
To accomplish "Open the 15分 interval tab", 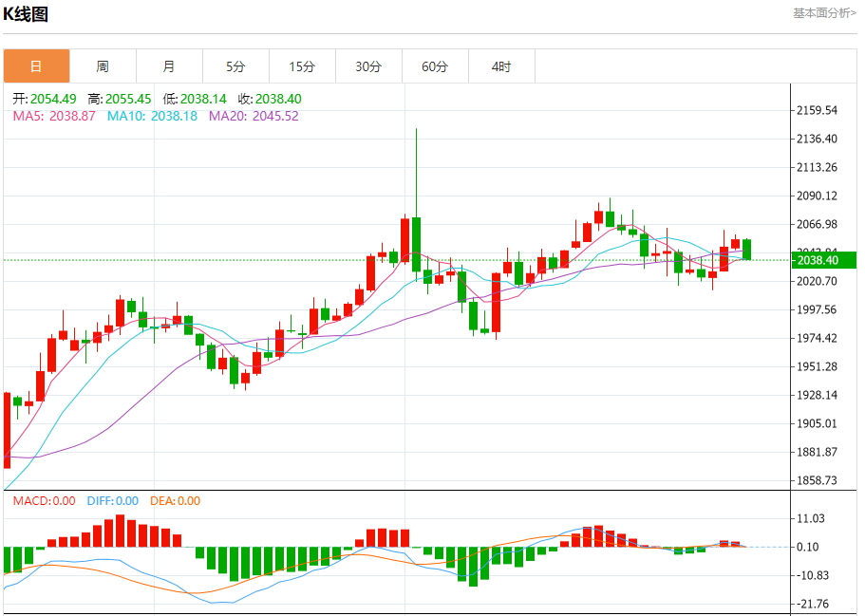I will tap(302, 66).
